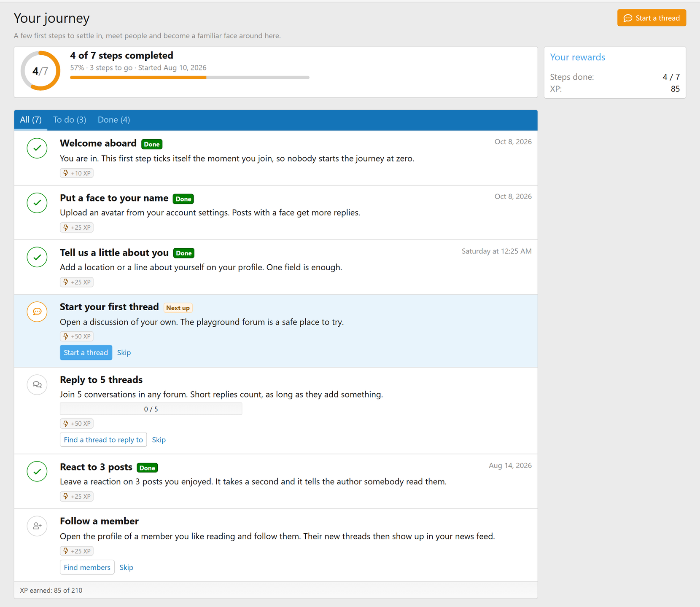The image size is (700, 607).
Task: Click the Find members button
Action: click(x=87, y=567)
